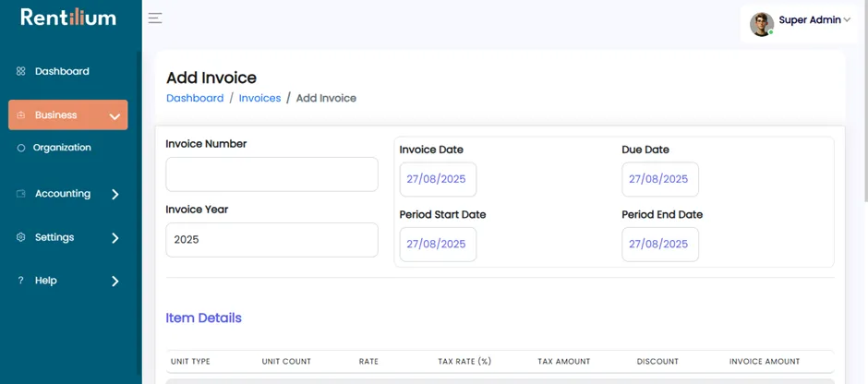The width and height of the screenshot is (868, 384).
Task: Click the Super Admin user name
Action: click(810, 20)
